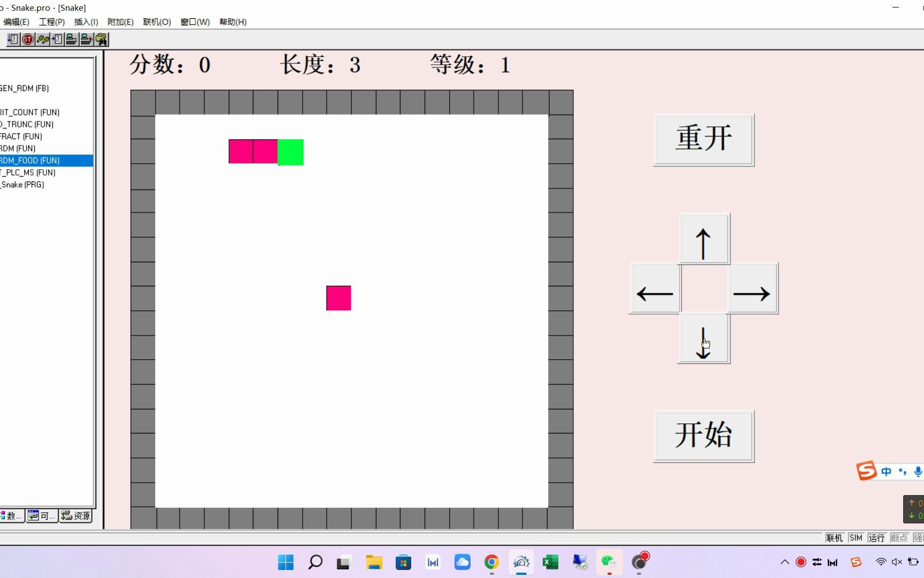
Task: Switch to the 可视化 tab
Action: 42,516
